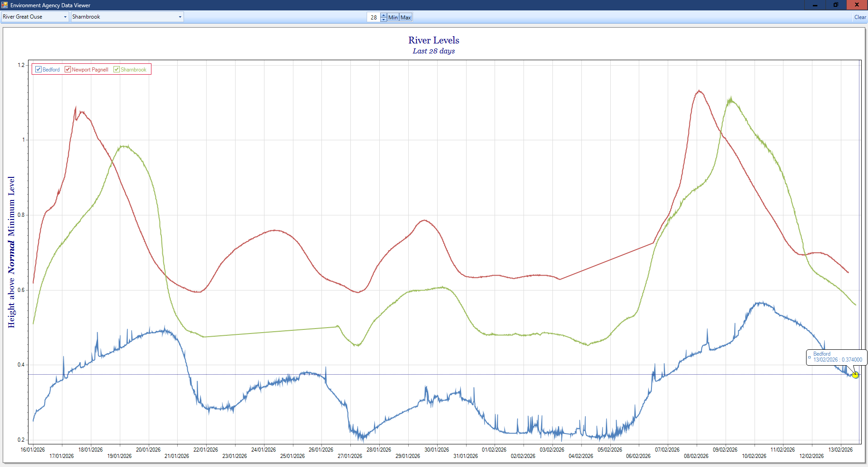The width and height of the screenshot is (868, 467).
Task: Restore down the Data Viewer window
Action: (x=836, y=5)
